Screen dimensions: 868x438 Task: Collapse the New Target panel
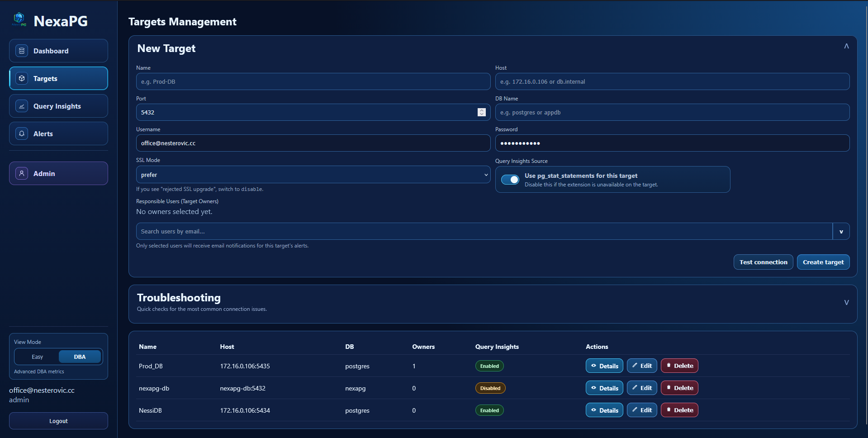(x=846, y=46)
